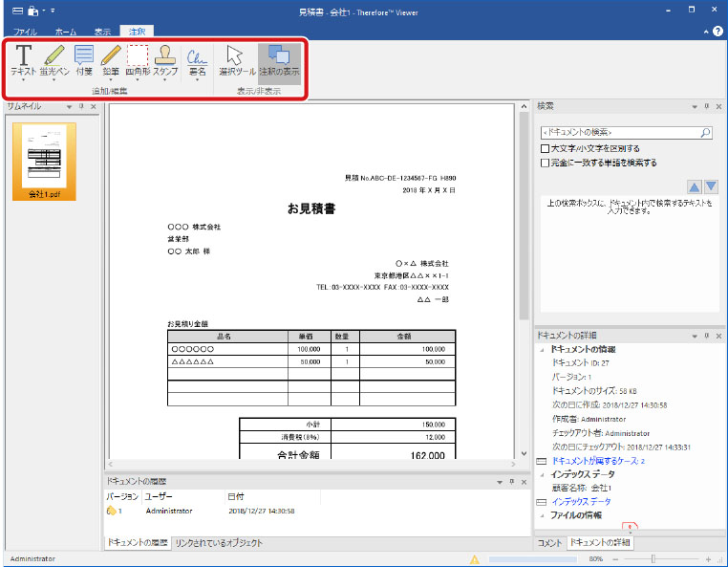The image size is (728, 567).
Task: Click the 署名 signature tool
Action: click(x=197, y=59)
